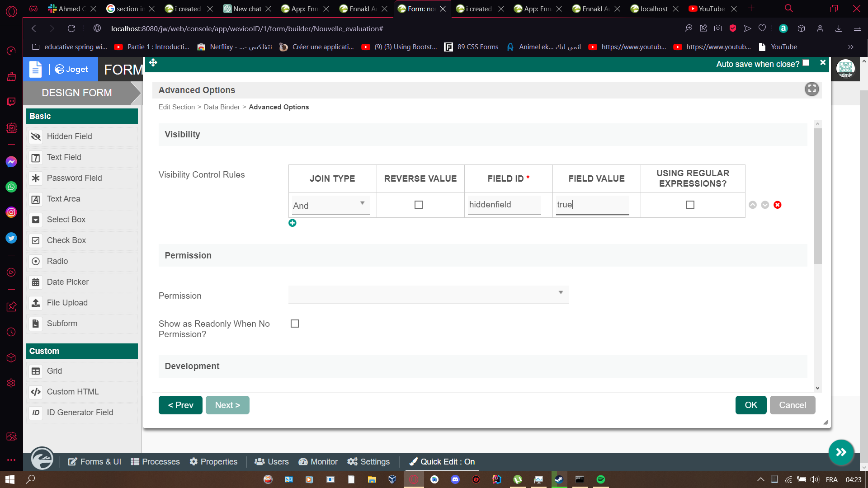Image resolution: width=868 pixels, height=488 pixels.
Task: Click into the Field Value input
Action: point(592,205)
